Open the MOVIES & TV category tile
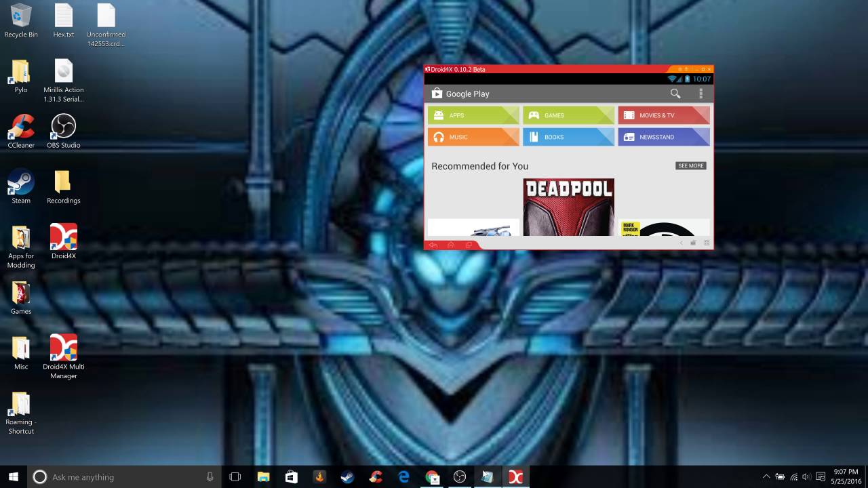This screenshot has width=868, height=488. [664, 115]
